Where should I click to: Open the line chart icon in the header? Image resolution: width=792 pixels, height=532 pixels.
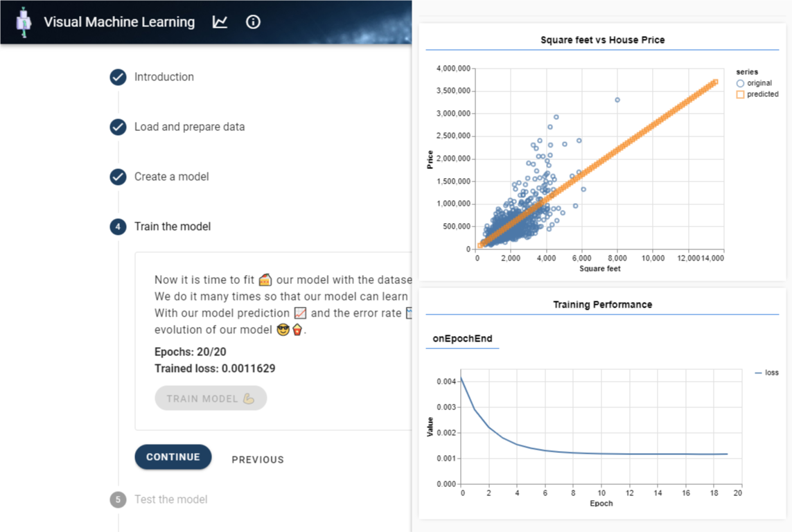pos(220,21)
